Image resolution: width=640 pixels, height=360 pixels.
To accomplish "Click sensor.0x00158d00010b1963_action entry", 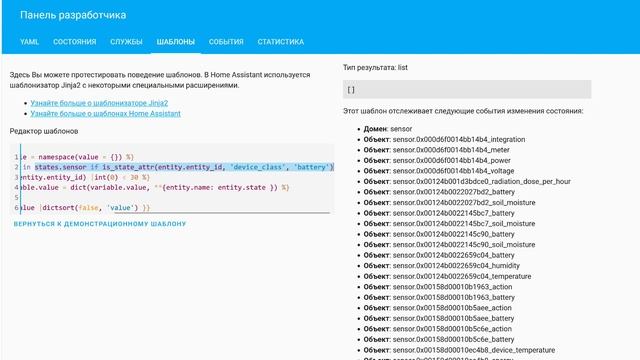I will tap(438, 287).
